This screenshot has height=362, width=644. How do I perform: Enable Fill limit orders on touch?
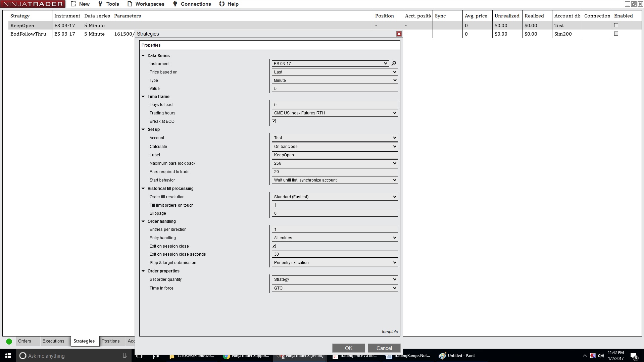[274, 205]
